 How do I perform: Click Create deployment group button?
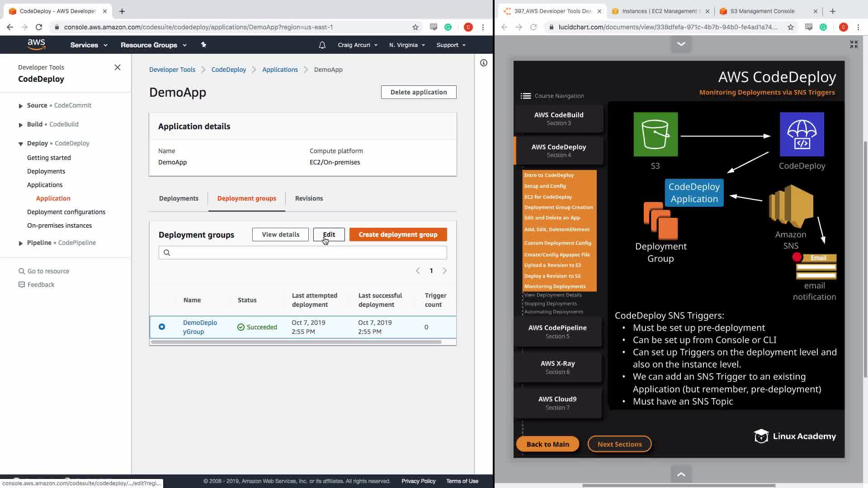pyautogui.click(x=398, y=235)
